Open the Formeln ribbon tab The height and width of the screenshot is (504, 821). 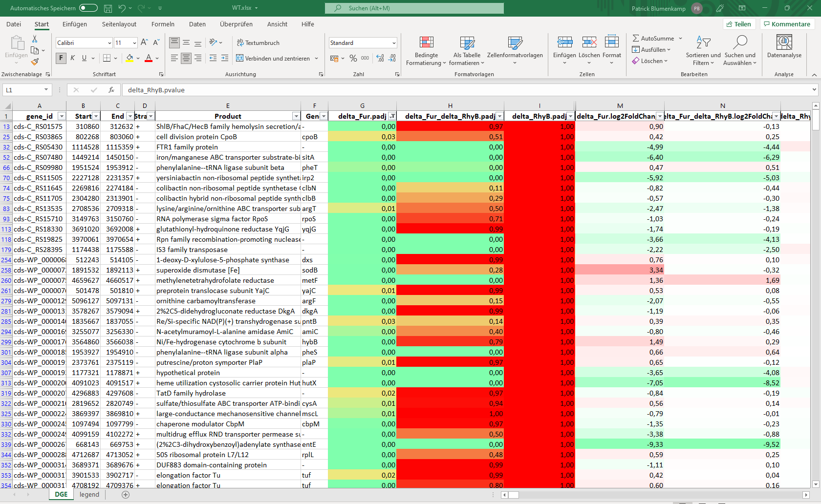[163, 24]
